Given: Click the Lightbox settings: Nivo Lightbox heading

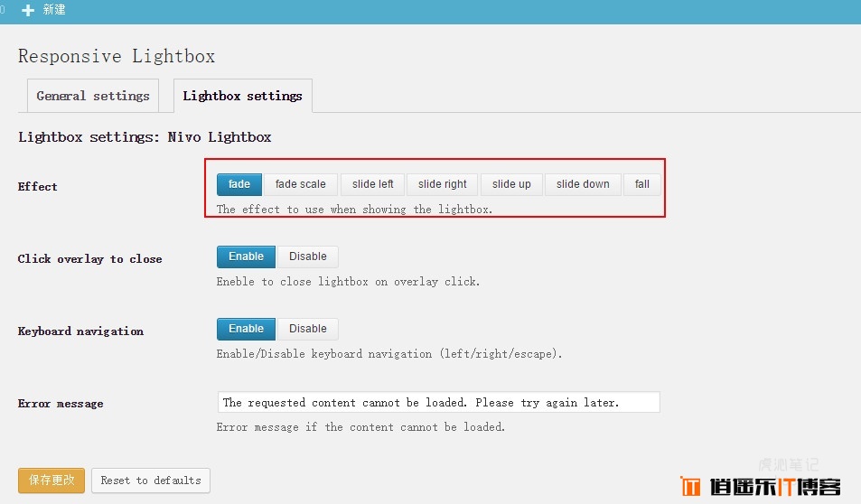Looking at the screenshot, I should click(145, 137).
